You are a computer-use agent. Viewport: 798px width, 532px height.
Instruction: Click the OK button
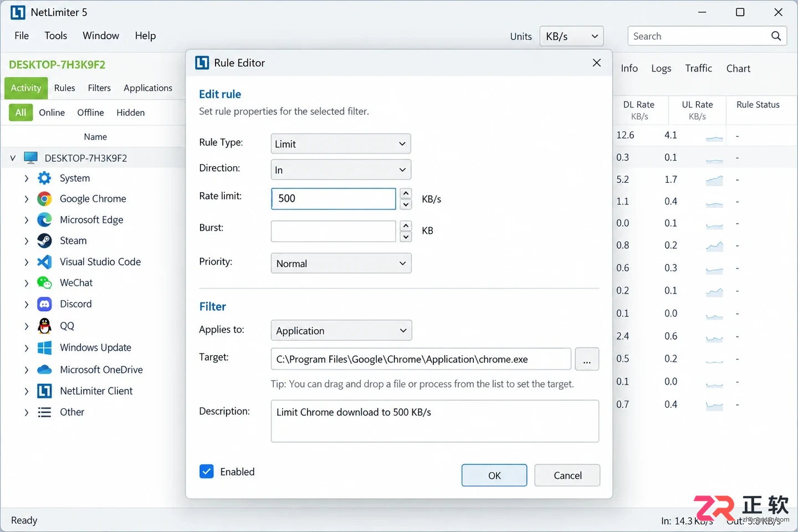pyautogui.click(x=494, y=475)
